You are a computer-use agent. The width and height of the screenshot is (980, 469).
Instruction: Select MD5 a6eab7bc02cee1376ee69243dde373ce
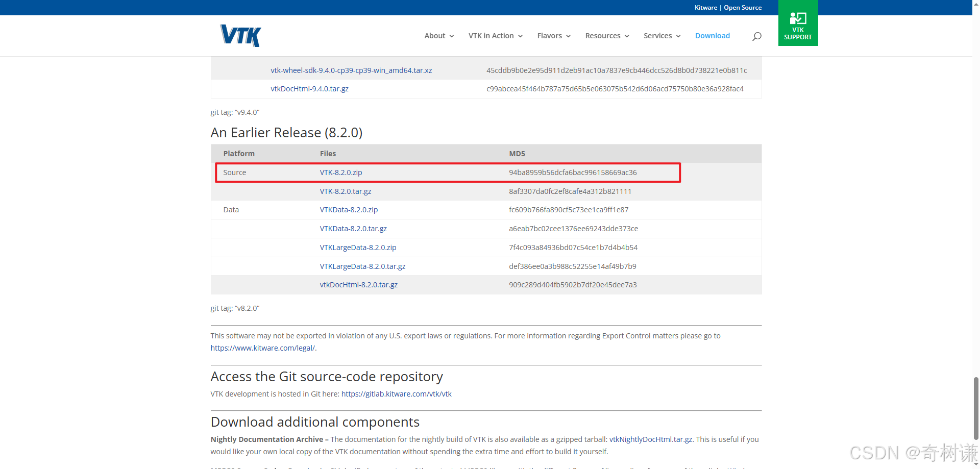(573, 229)
